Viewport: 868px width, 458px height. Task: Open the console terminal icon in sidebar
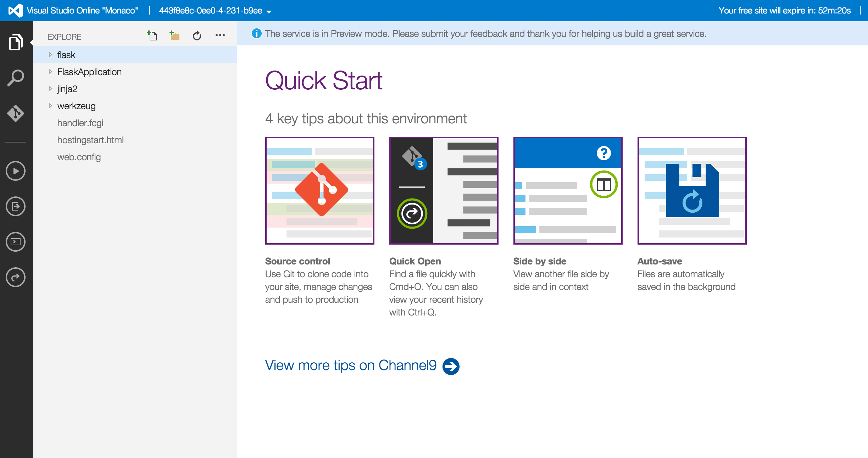16,242
